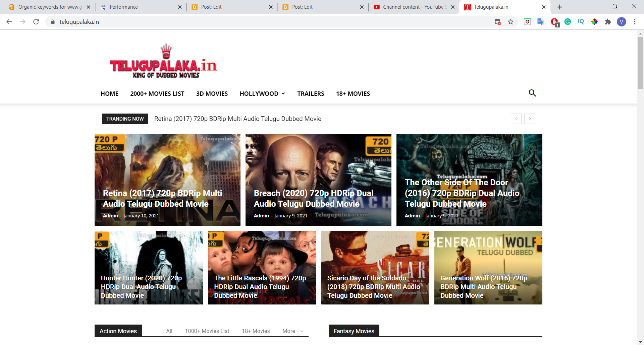Screen dimensions: 644x345
Task: Select the Action Movies section header
Action: (118, 331)
